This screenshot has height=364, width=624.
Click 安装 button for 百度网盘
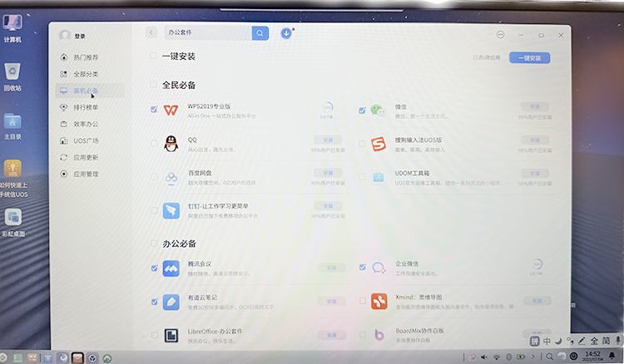(328, 173)
